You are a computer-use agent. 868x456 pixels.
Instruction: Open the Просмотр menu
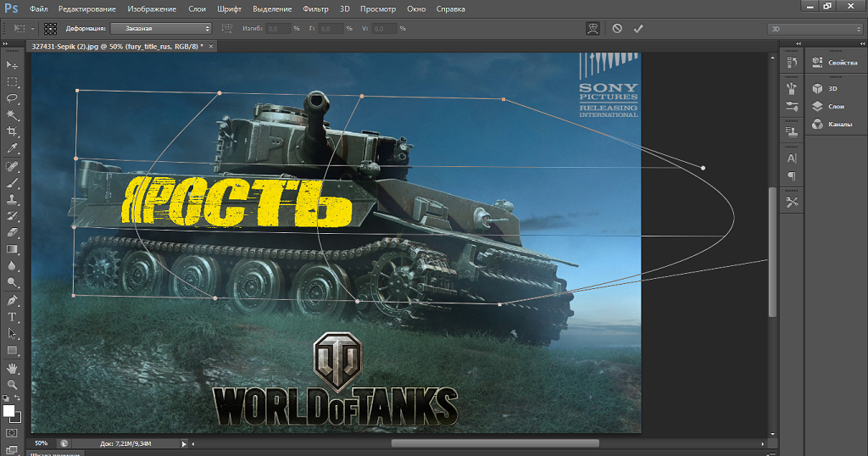[377, 8]
